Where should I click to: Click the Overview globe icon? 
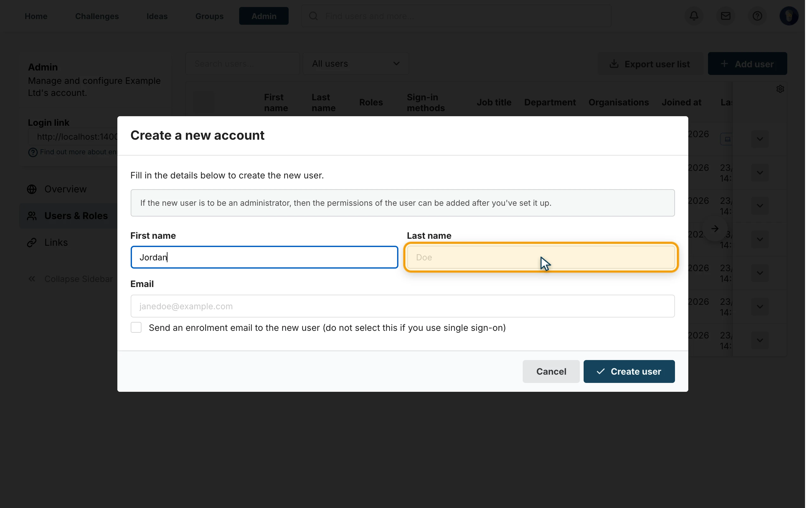[32, 189]
